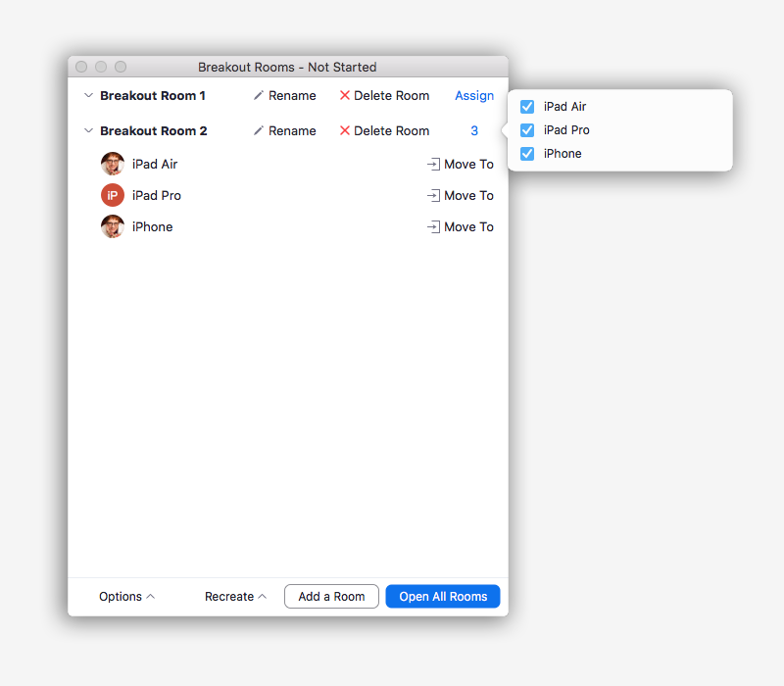784x686 pixels.
Task: Click the pencil Rename icon for Breakout Room 2
Action: pyautogui.click(x=259, y=131)
